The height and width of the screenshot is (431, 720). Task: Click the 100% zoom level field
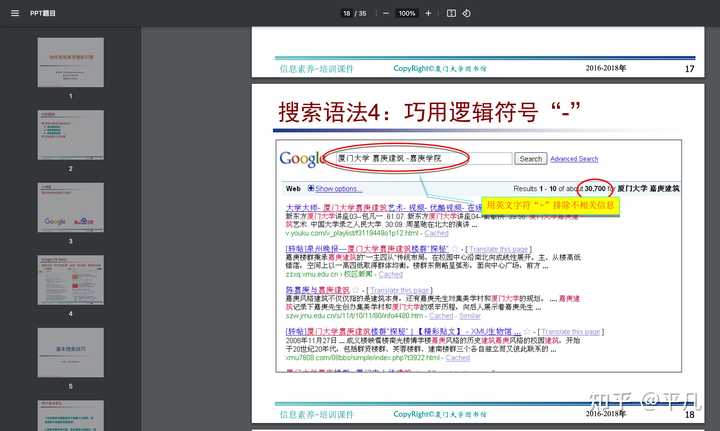point(407,13)
